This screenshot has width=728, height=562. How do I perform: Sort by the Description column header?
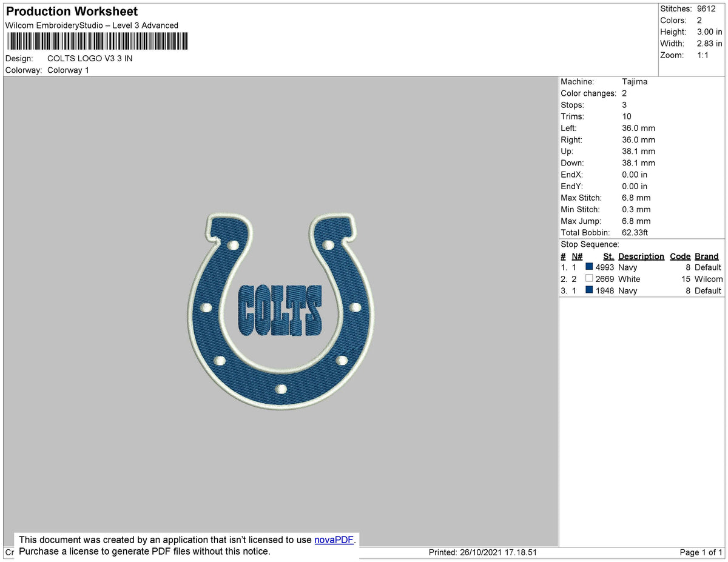[x=641, y=256]
